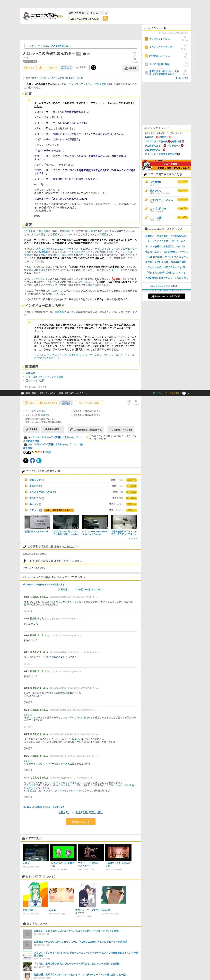Click the X follow @nico_nico_pedia button
Screen dimensions: 210x980
[166, 296]
